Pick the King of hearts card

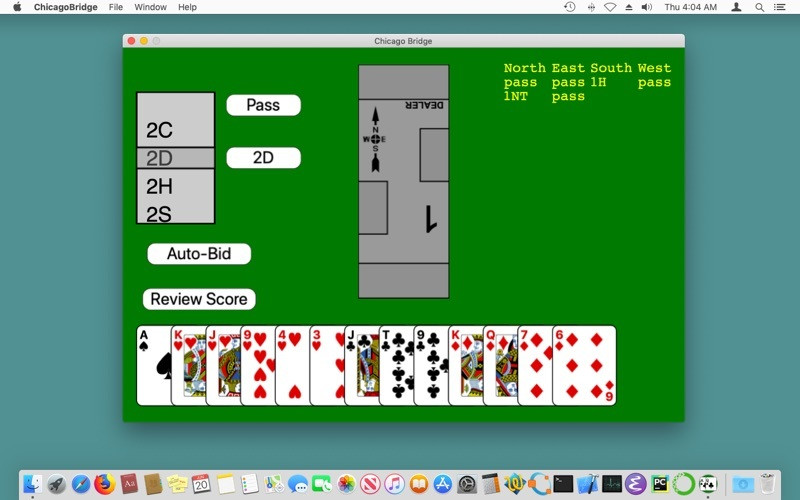[x=188, y=365]
